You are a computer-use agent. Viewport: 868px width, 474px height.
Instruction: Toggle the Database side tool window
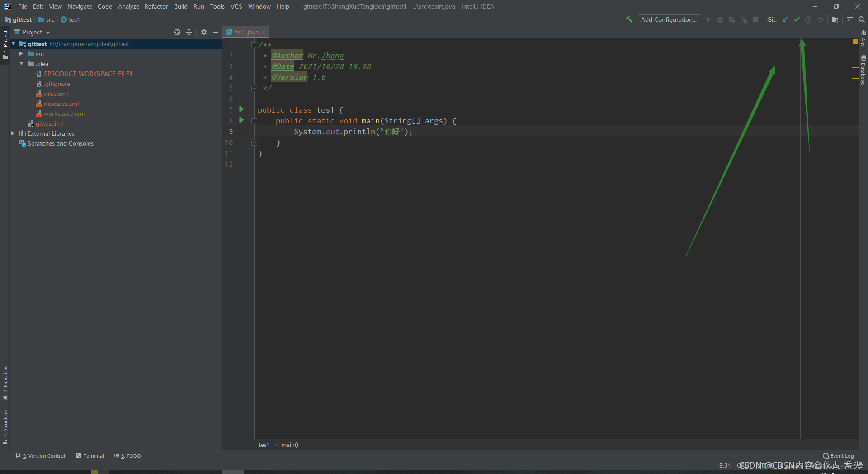click(x=863, y=70)
